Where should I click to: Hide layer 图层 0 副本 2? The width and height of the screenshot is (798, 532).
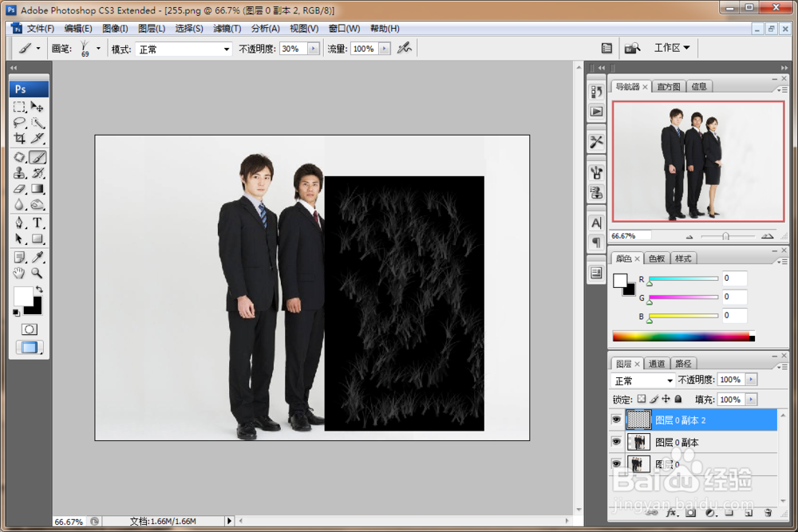(x=616, y=420)
